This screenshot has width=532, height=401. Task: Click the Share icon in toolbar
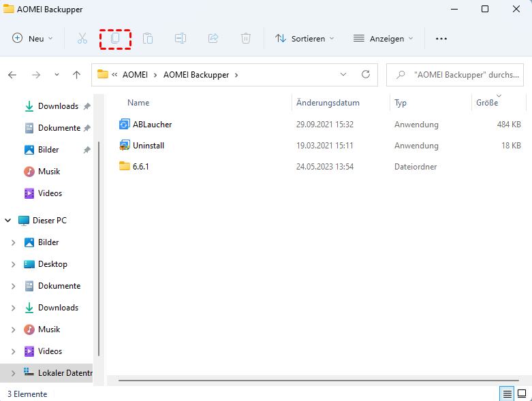[x=213, y=38]
